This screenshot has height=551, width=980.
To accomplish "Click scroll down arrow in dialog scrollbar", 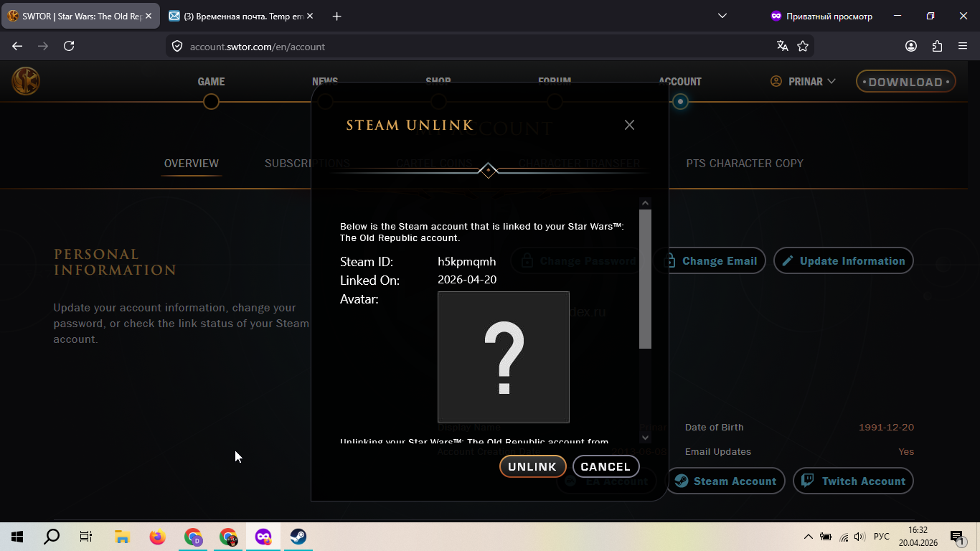I will (645, 437).
